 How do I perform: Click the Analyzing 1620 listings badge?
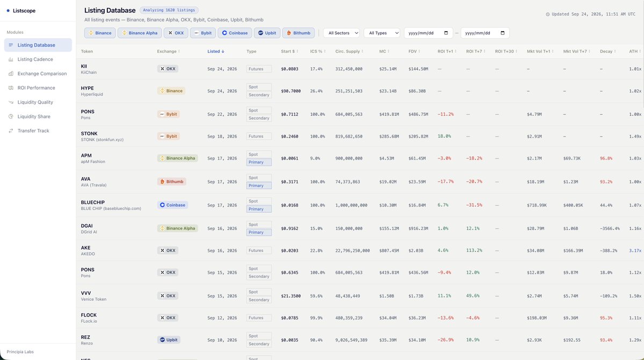pos(169,10)
